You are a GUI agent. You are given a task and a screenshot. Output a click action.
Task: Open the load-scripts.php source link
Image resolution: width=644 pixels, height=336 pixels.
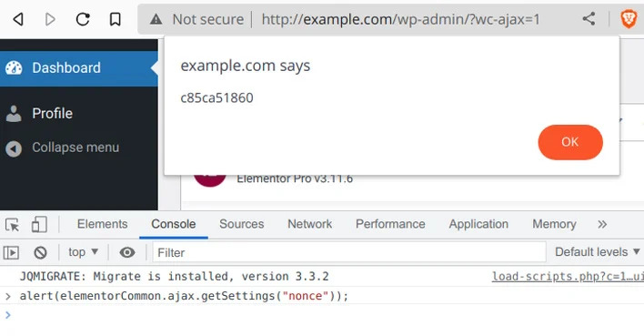(x=568, y=277)
